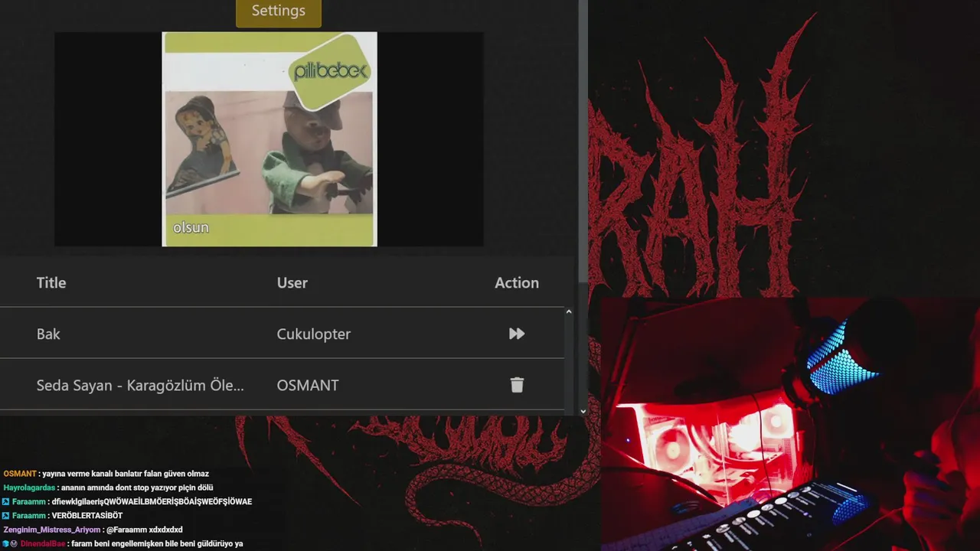Select the queue row titled Bak
Image resolution: width=980 pixels, height=551 pixels.
(282, 334)
